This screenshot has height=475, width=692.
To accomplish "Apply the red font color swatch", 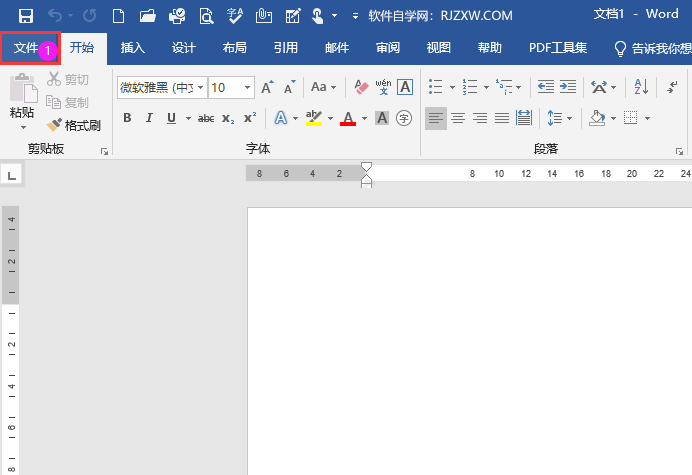I will click(348, 118).
